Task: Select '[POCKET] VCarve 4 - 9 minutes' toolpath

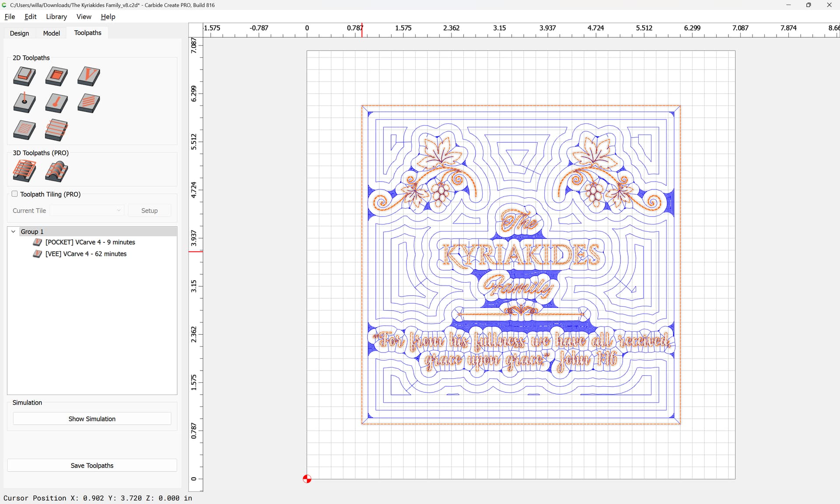Action: [x=90, y=242]
